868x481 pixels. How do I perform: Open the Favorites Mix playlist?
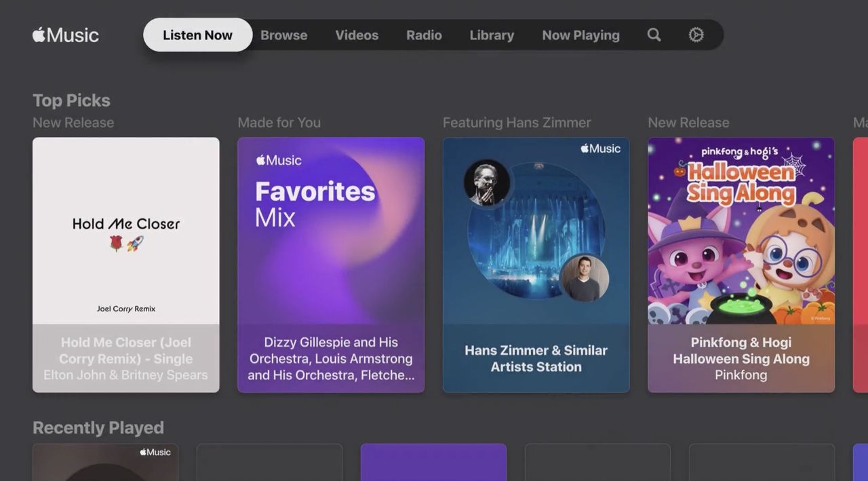pos(330,264)
